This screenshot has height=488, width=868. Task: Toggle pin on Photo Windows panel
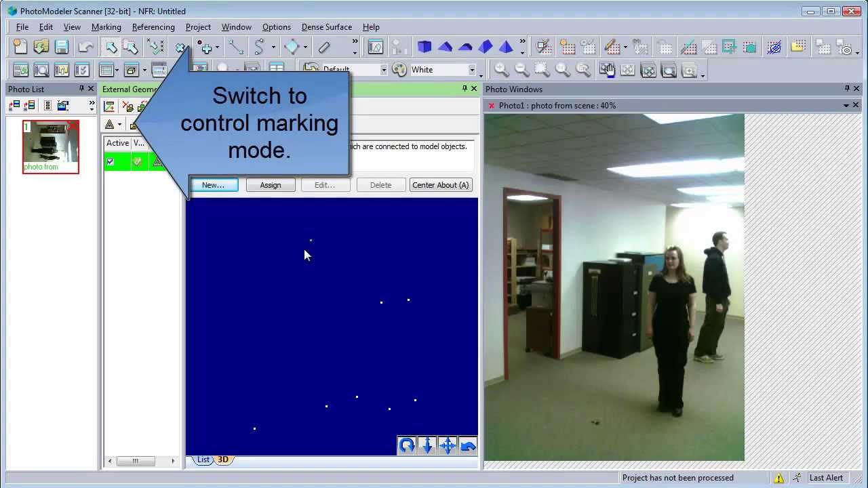[847, 89]
